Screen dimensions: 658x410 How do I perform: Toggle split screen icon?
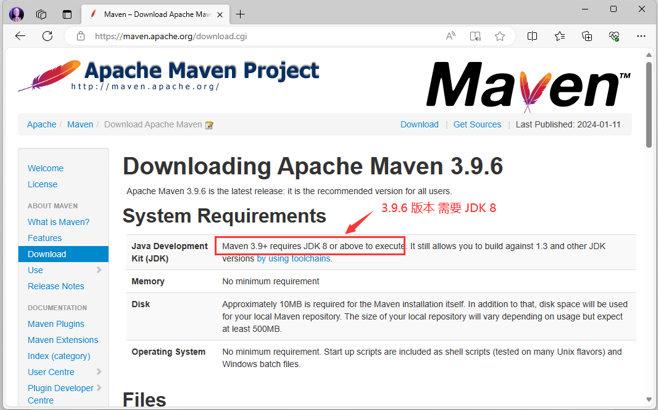532,37
